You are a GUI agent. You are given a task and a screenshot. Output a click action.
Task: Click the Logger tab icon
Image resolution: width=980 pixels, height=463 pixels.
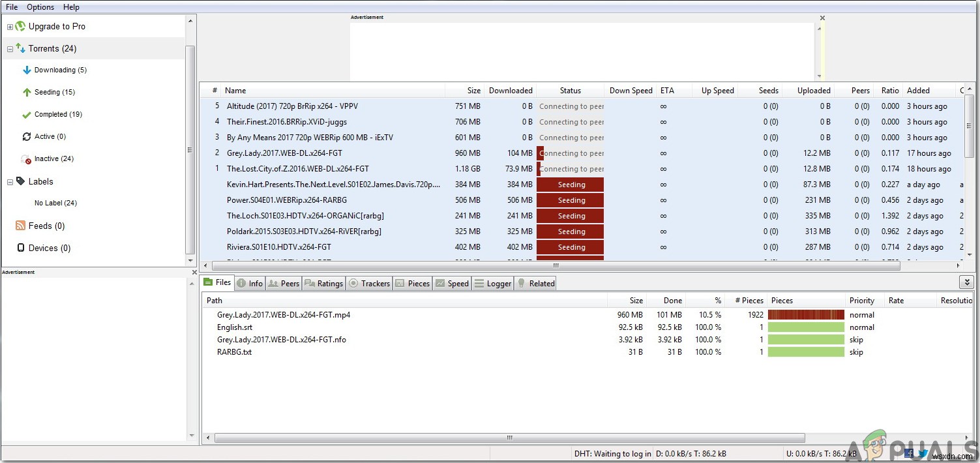(x=481, y=283)
